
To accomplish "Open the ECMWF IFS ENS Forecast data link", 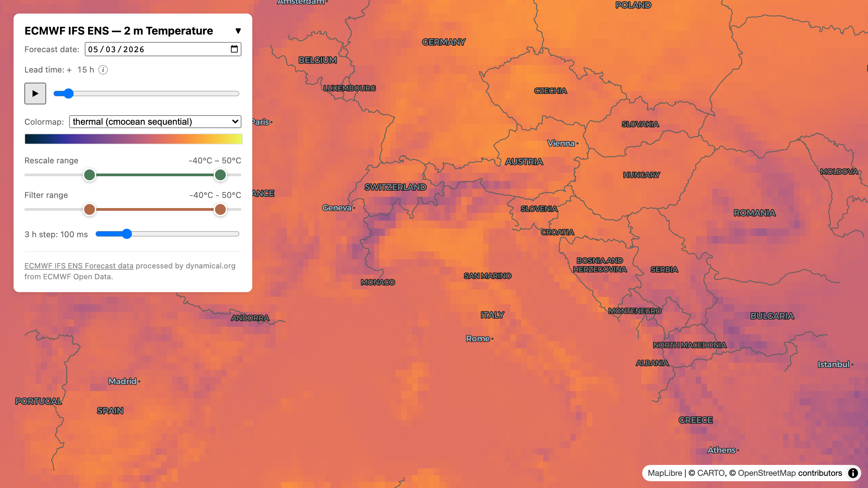I will click(79, 266).
